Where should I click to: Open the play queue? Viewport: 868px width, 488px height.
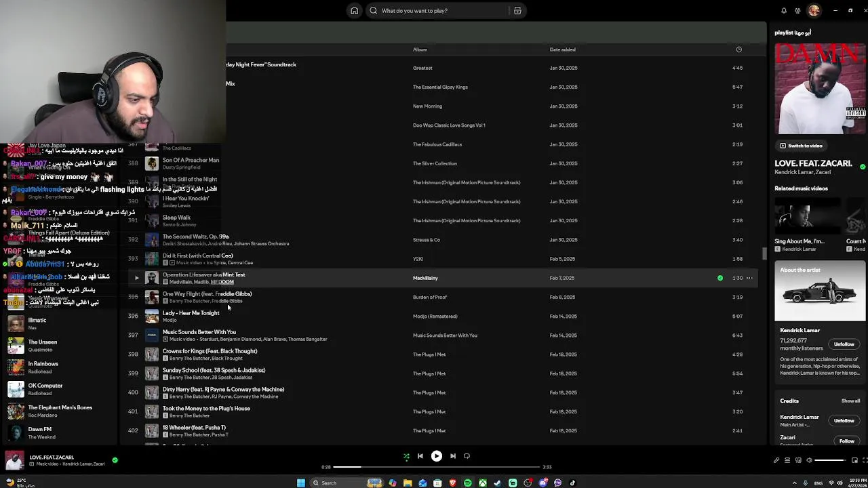[787, 460]
